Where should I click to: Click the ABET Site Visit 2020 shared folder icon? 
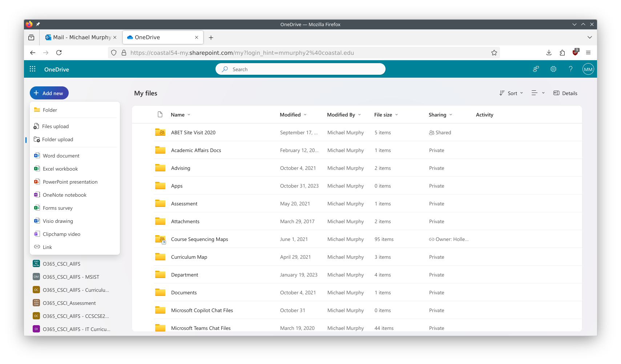[x=160, y=132]
